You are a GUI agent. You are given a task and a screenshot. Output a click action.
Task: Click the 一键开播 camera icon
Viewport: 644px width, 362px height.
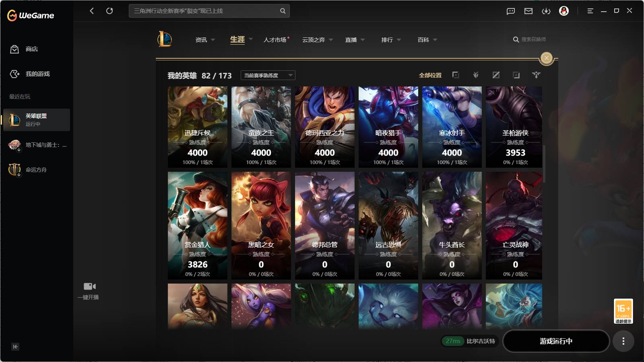(89, 286)
